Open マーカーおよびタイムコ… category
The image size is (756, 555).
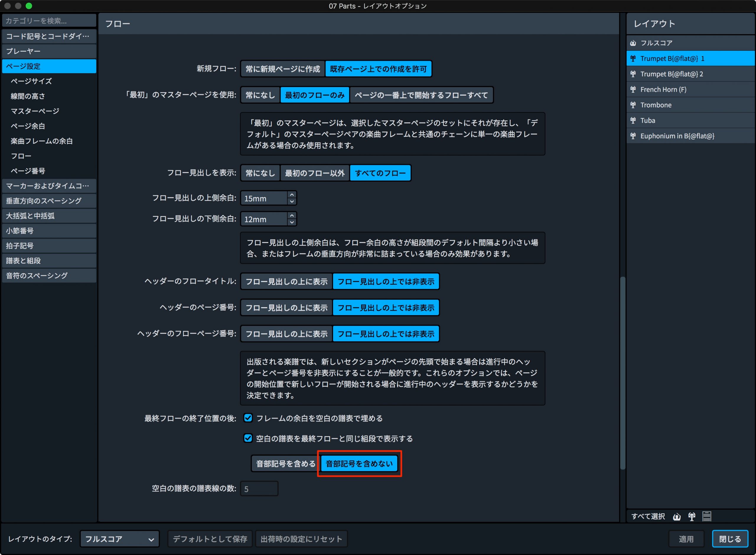point(49,186)
